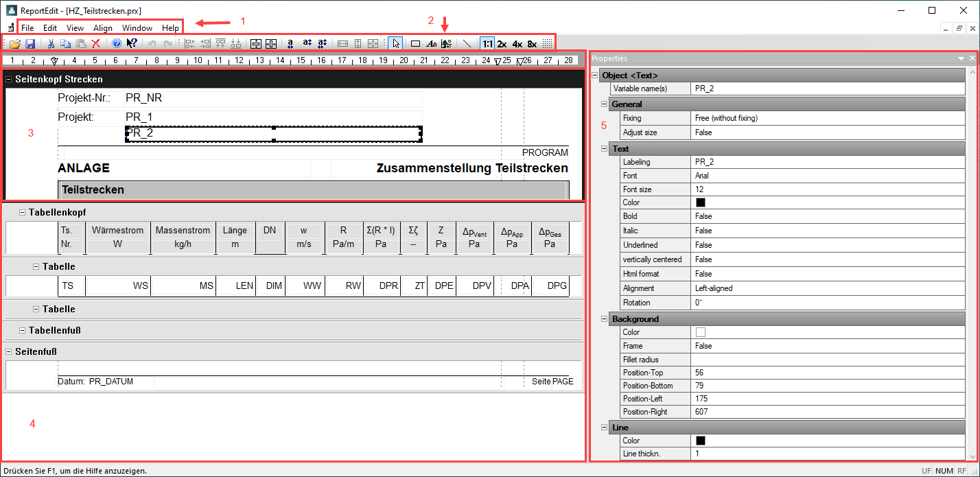980x477 pixels.
Task: Click the Save floppy disk icon
Action: [30, 43]
